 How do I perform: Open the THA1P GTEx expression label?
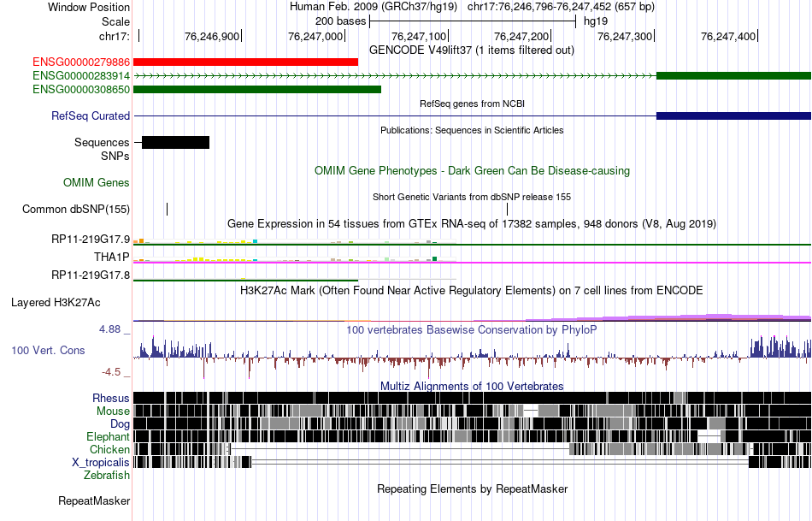pyautogui.click(x=112, y=258)
